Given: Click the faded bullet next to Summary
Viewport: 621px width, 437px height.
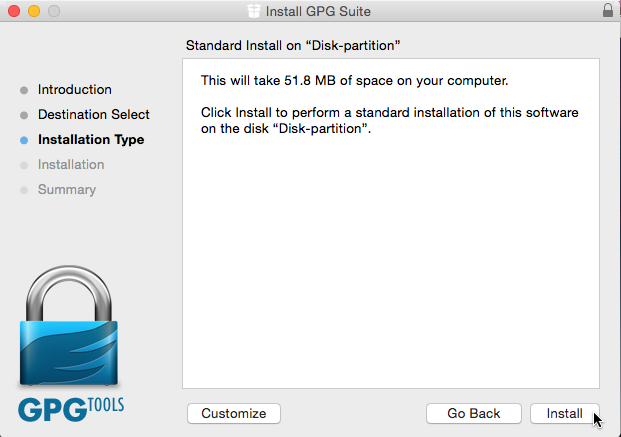Looking at the screenshot, I should click(24, 190).
